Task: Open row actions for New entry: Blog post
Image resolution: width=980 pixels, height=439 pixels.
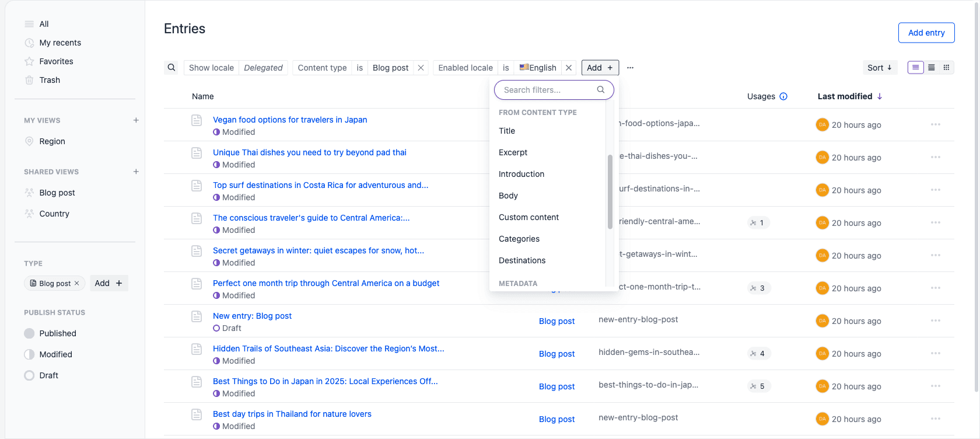Action: (x=936, y=320)
